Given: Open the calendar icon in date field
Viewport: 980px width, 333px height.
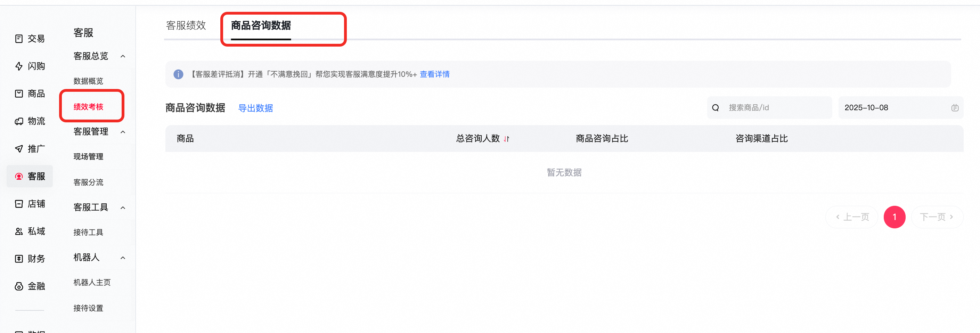Looking at the screenshot, I should 955,108.
